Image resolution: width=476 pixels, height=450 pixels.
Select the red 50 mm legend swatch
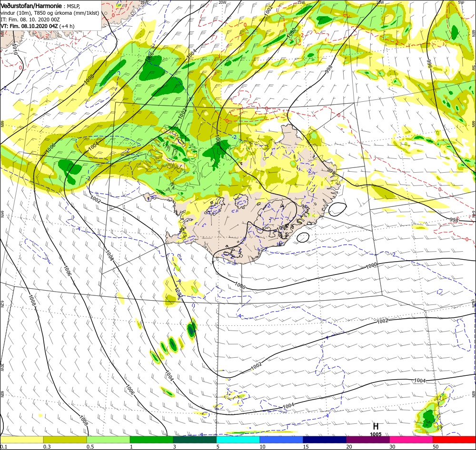454,440
